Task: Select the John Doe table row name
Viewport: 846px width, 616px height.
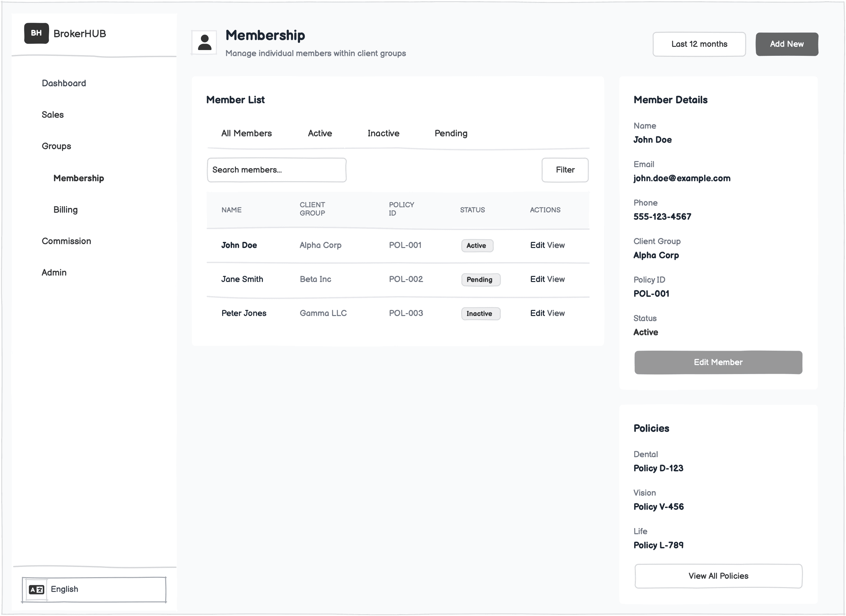Action: tap(239, 245)
